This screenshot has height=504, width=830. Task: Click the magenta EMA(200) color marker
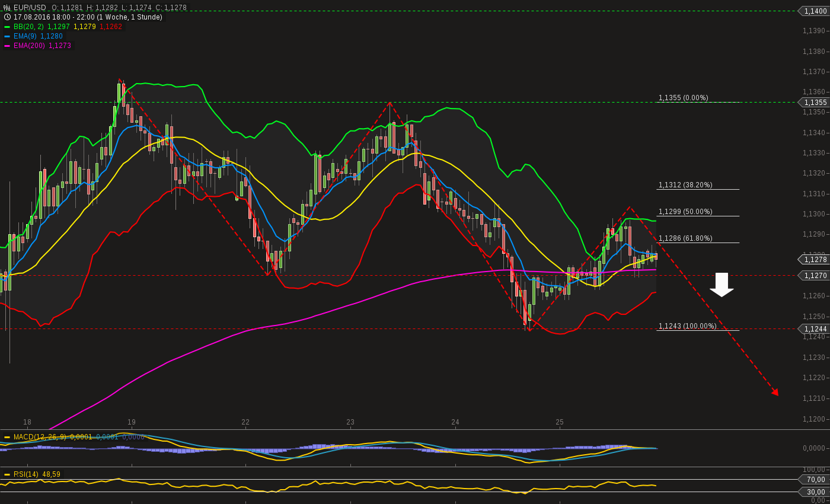(x=7, y=46)
